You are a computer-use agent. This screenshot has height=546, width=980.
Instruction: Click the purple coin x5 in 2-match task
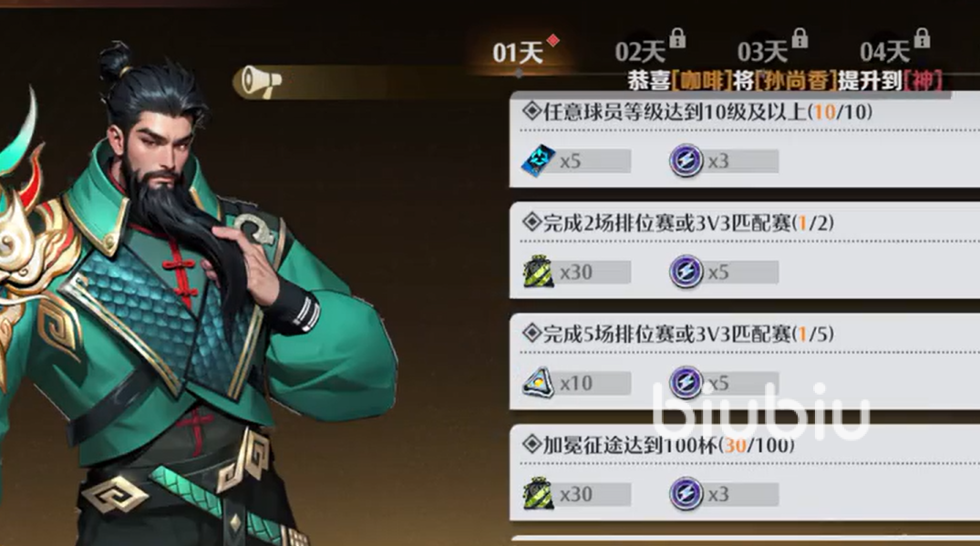point(686,272)
